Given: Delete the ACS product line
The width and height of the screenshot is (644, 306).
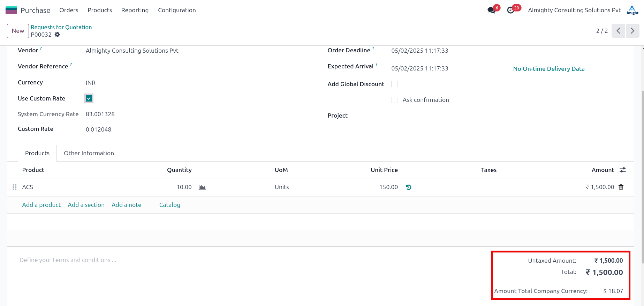Looking at the screenshot, I should (621, 187).
